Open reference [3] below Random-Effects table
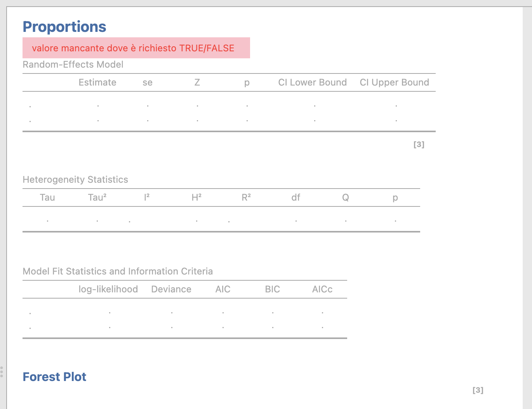Viewport: 532px width, 409px height. (x=419, y=145)
